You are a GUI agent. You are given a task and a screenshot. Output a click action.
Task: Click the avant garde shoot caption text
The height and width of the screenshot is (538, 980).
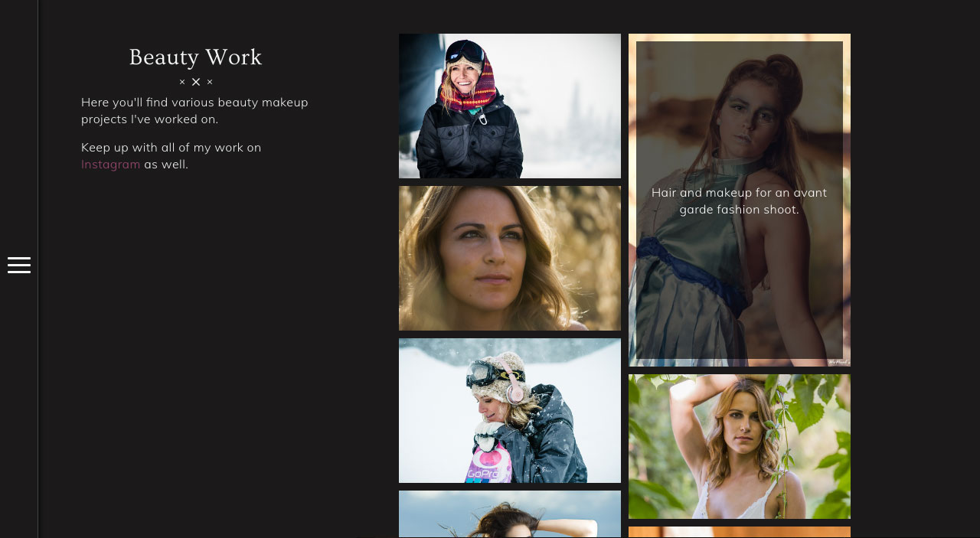pyautogui.click(x=739, y=201)
